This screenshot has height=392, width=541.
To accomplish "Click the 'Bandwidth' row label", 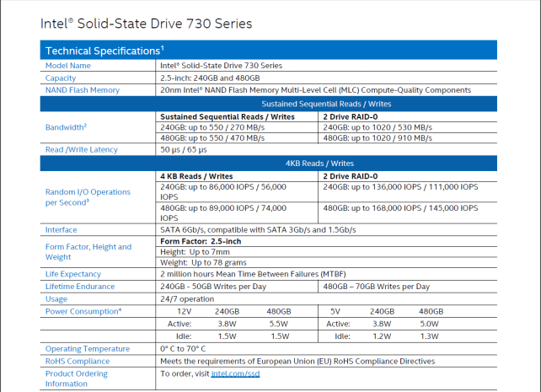I will (66, 127).
